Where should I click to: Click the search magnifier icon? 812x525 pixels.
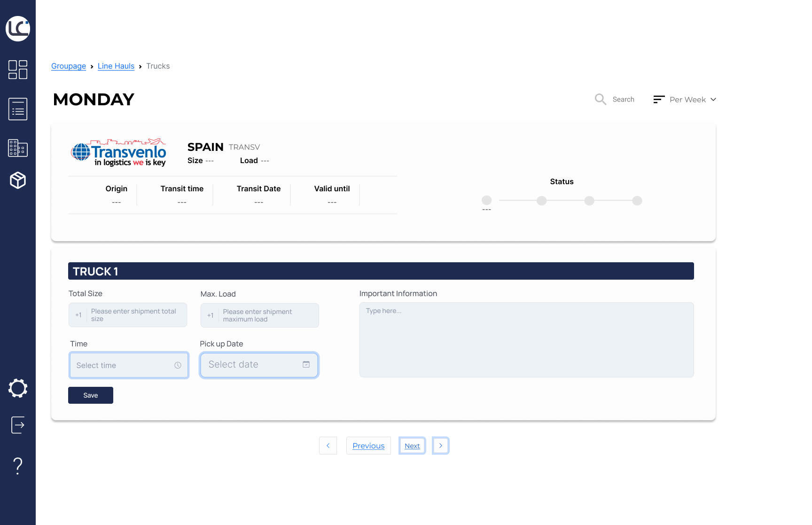click(600, 99)
